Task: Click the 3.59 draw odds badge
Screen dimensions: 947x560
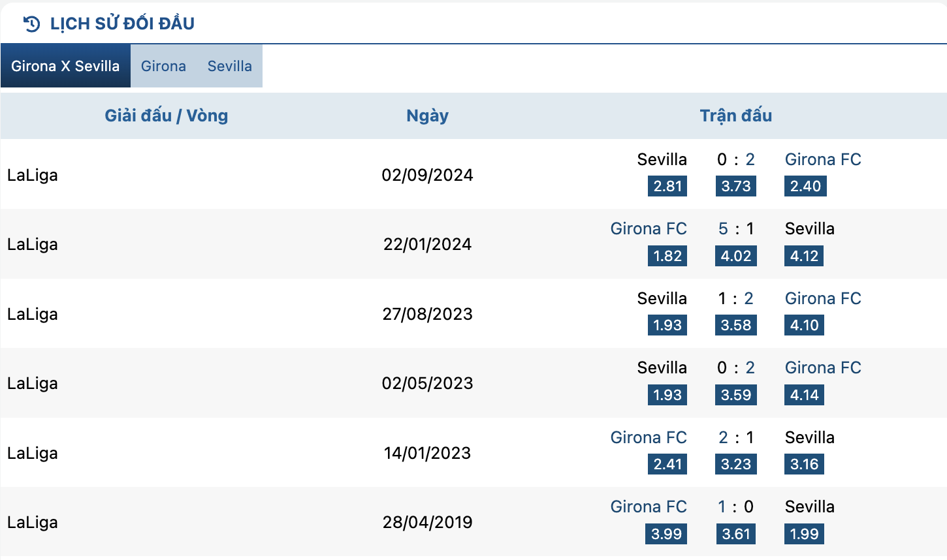Action: click(x=736, y=395)
